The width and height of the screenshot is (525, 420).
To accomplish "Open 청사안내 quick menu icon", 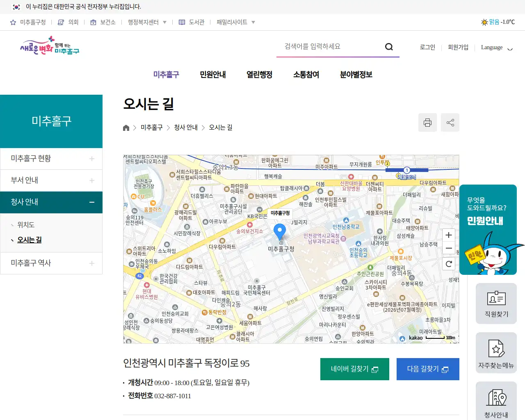I will 496,401.
